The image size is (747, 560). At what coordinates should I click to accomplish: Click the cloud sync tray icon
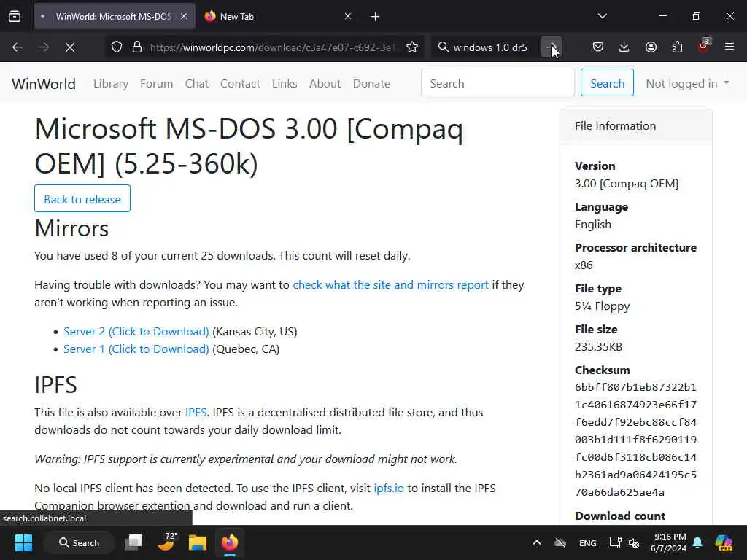560,542
